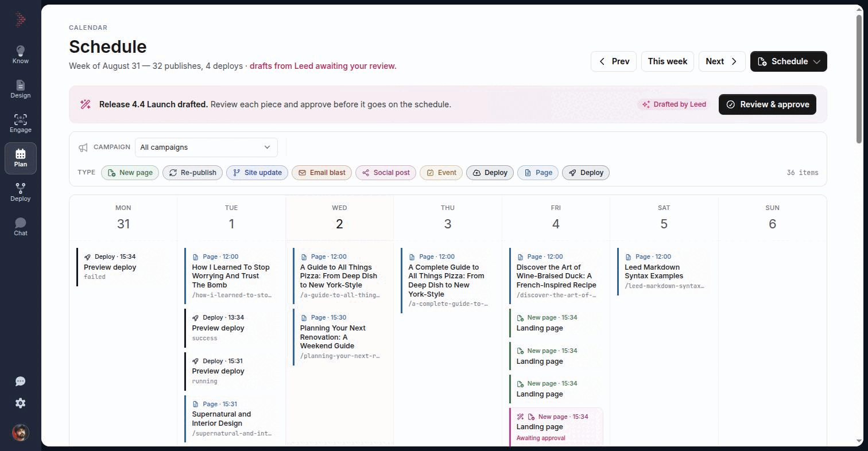Toggle the Event type filter
Viewport: 868px width, 451px height.
pyautogui.click(x=441, y=173)
